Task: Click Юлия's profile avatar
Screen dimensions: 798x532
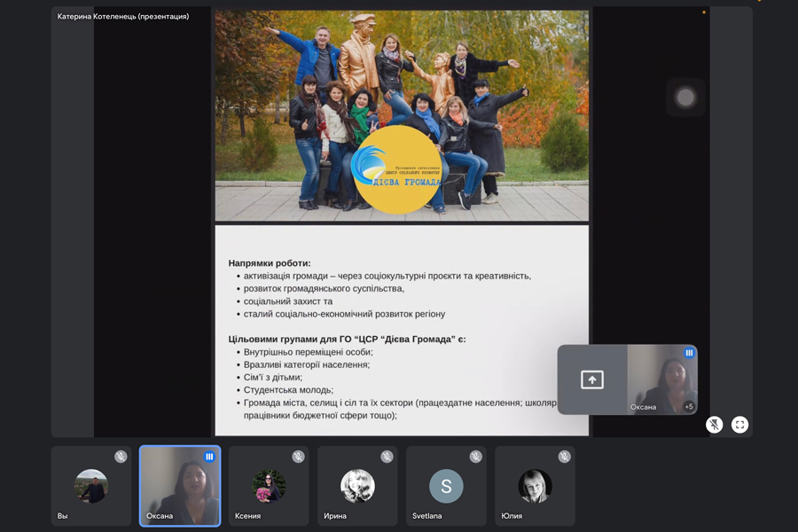Action: coord(535,486)
